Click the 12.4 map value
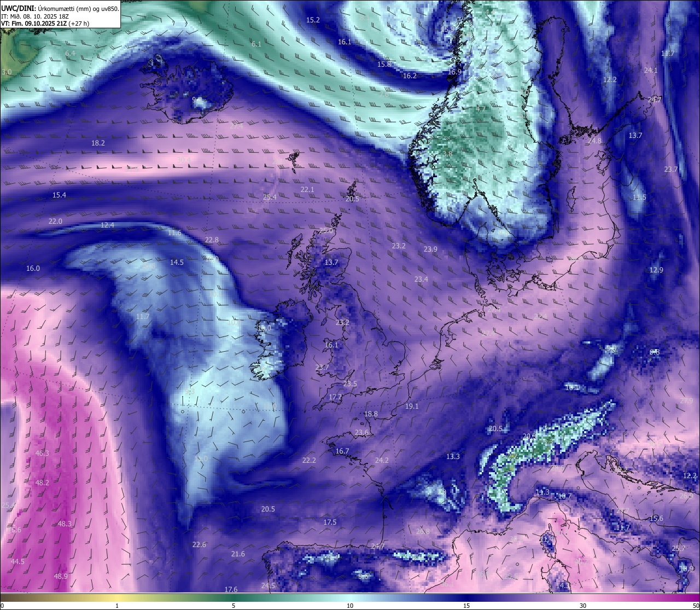Viewport: 700px width, 610px height. [x=107, y=225]
